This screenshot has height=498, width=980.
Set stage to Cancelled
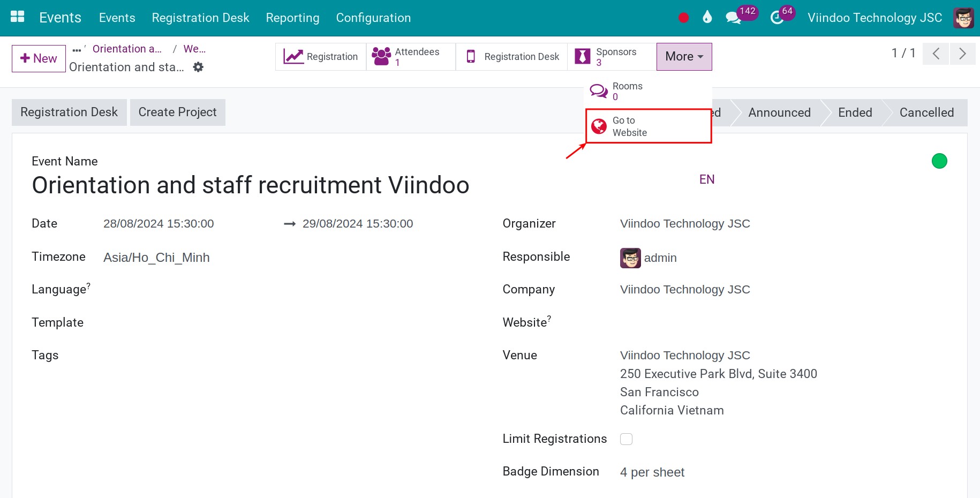point(926,112)
